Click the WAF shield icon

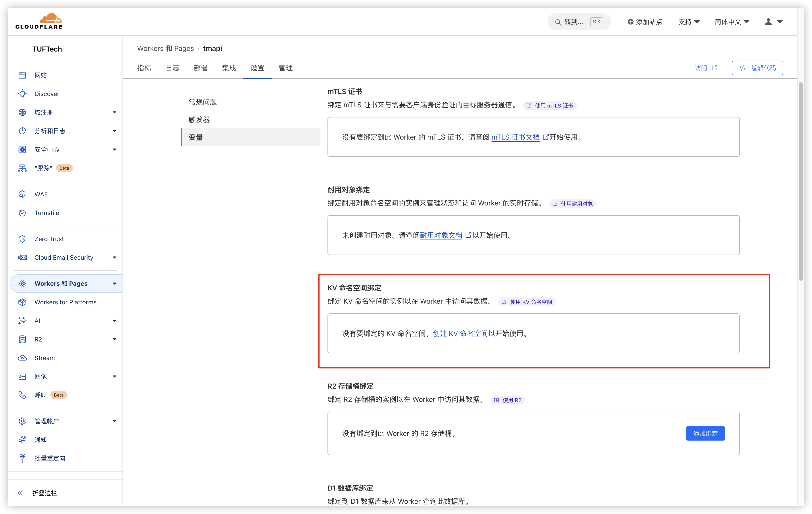click(x=22, y=194)
